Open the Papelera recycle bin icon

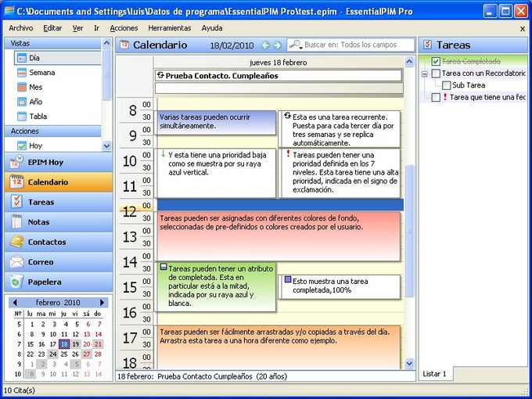[16, 282]
